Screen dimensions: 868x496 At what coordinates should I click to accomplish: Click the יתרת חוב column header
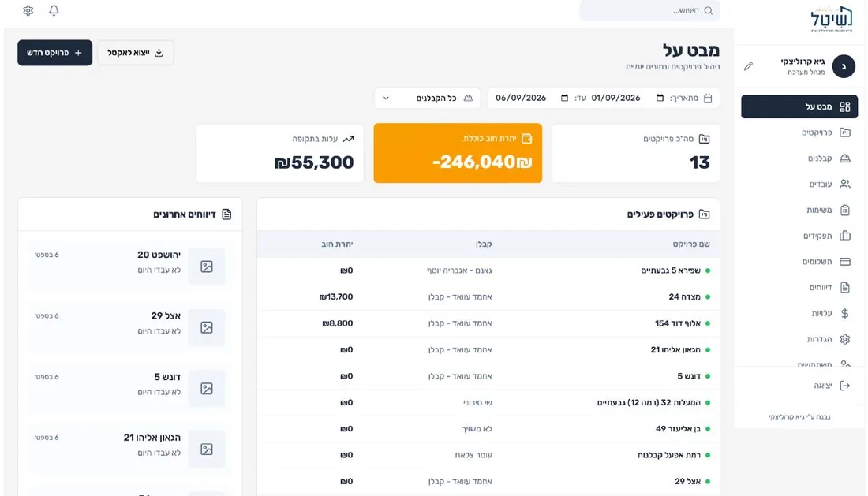337,244
